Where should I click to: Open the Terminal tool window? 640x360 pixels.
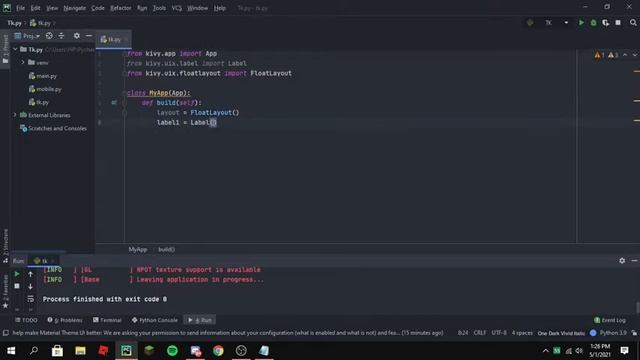point(107,320)
